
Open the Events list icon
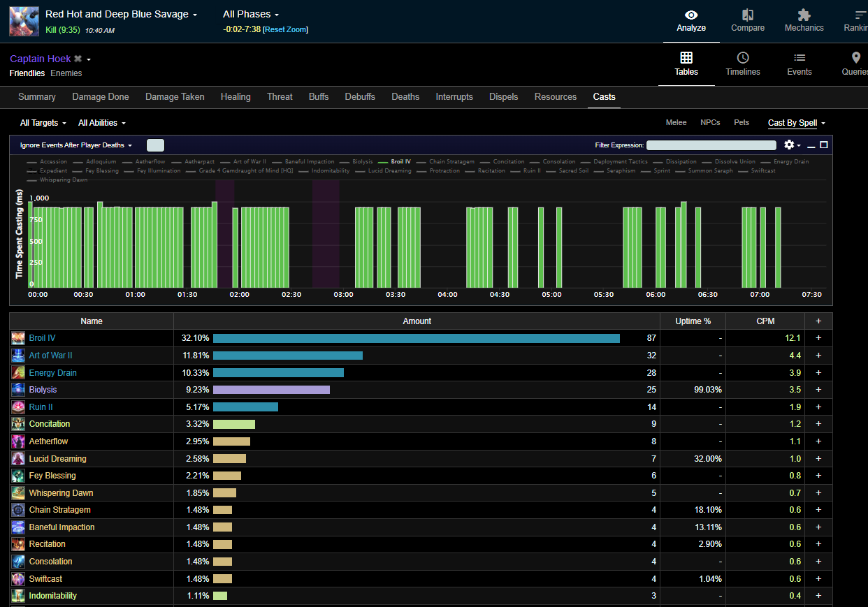[x=800, y=58]
